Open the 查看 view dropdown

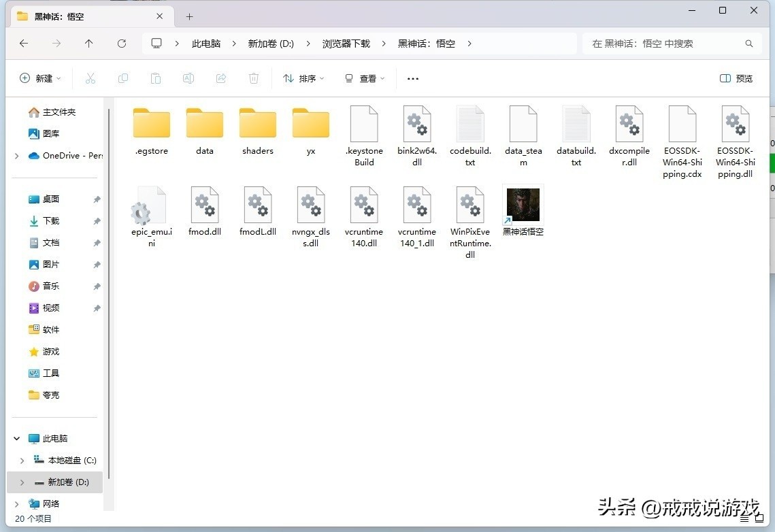(365, 78)
